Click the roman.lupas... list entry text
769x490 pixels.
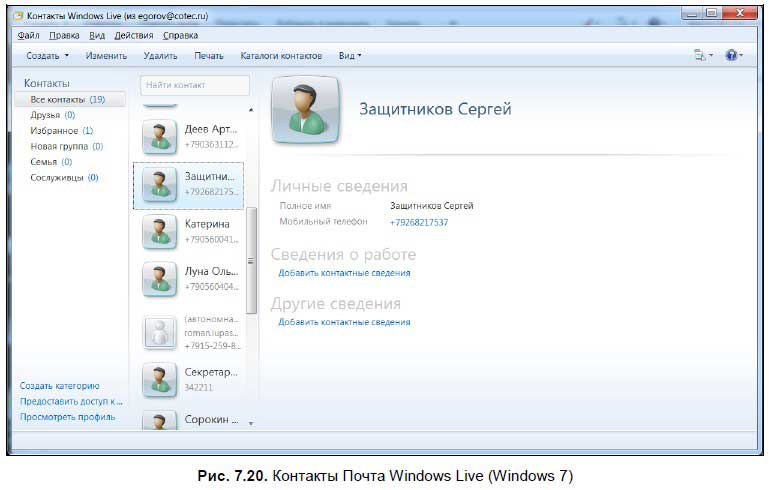coord(211,333)
